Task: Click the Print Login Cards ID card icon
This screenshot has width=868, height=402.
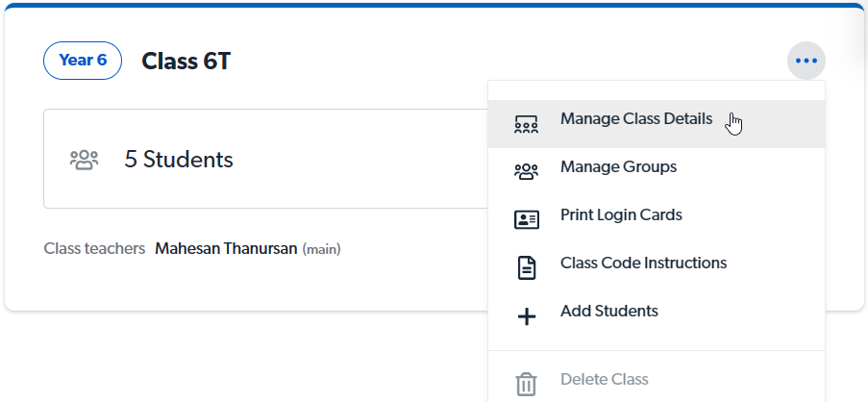Action: 526,219
